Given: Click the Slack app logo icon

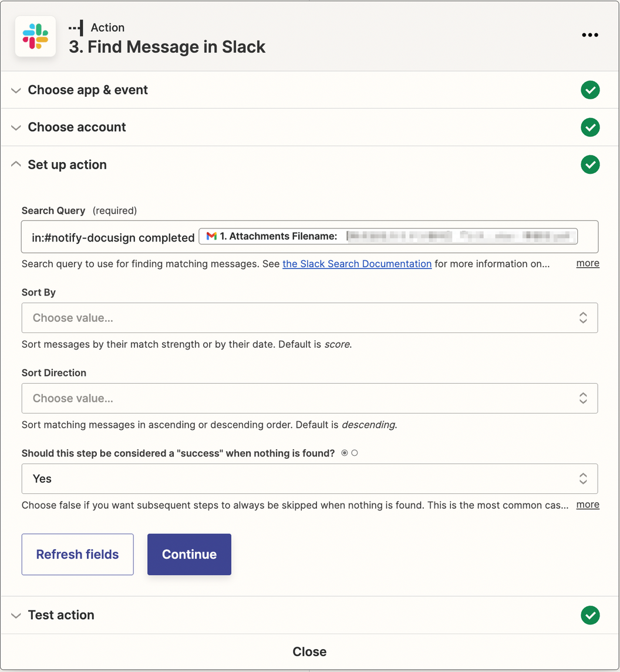Looking at the screenshot, I should [x=36, y=36].
